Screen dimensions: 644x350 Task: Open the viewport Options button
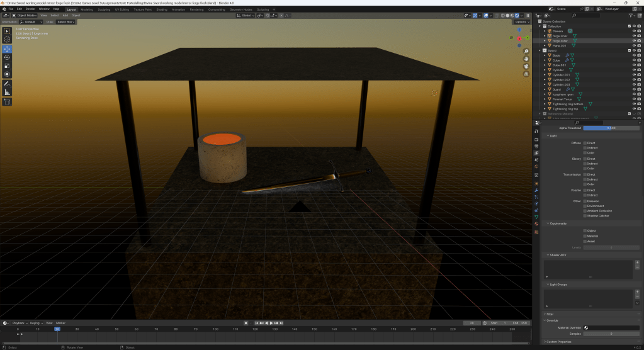(x=521, y=21)
